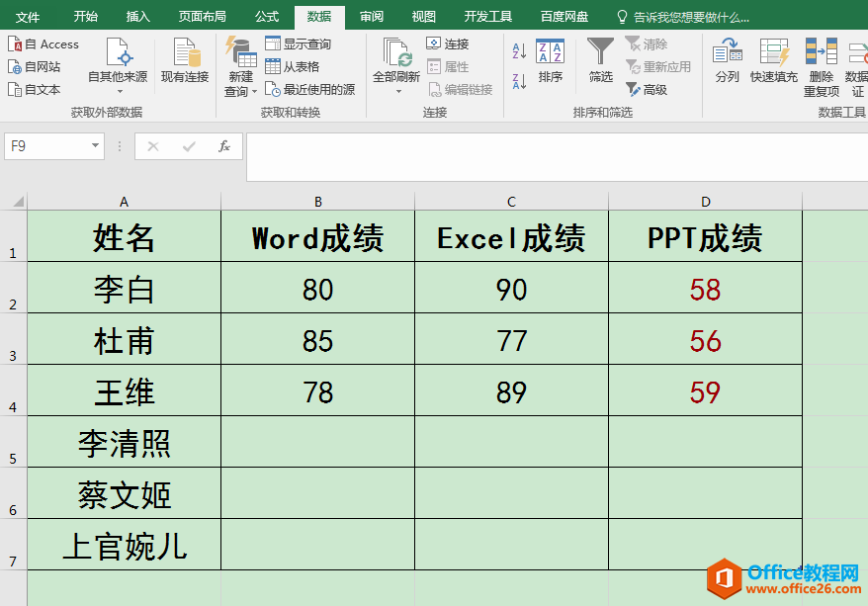Click 从表格 from table
The image size is (868, 606).
(293, 67)
